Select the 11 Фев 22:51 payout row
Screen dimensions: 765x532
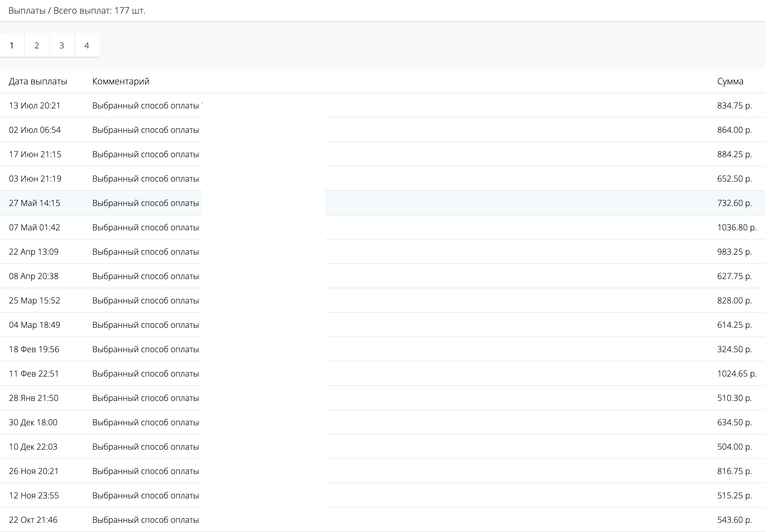(x=34, y=373)
